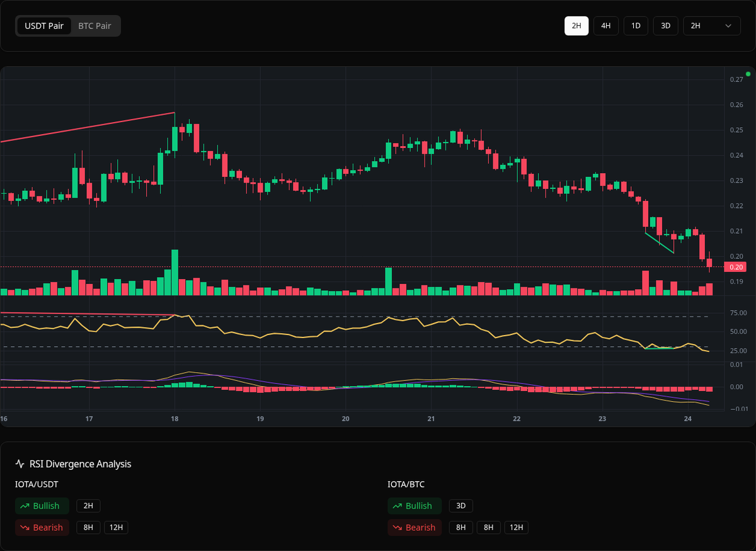This screenshot has height=551, width=756.
Task: Click the 2H tag beside IOTA/USDT Bullish
Action: [x=88, y=506]
